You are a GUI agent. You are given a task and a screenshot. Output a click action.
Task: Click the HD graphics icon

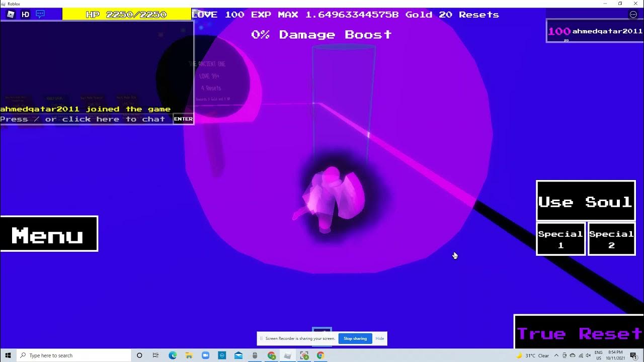coord(26,15)
